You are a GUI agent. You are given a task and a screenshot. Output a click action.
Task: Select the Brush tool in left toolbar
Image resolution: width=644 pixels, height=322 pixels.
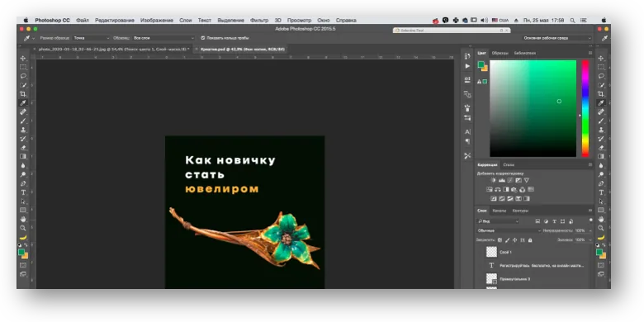tap(23, 121)
